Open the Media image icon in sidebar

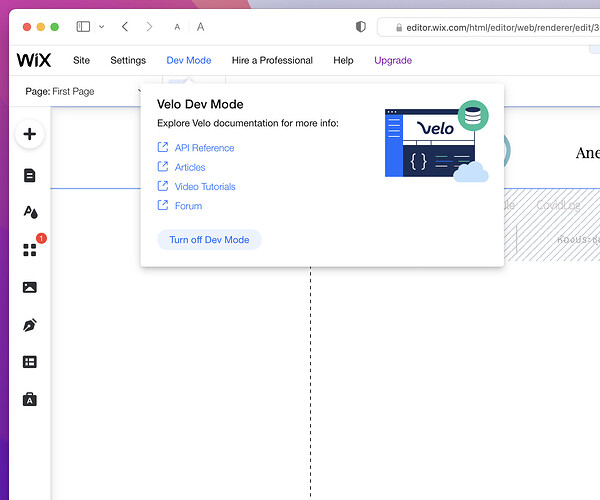click(x=29, y=287)
